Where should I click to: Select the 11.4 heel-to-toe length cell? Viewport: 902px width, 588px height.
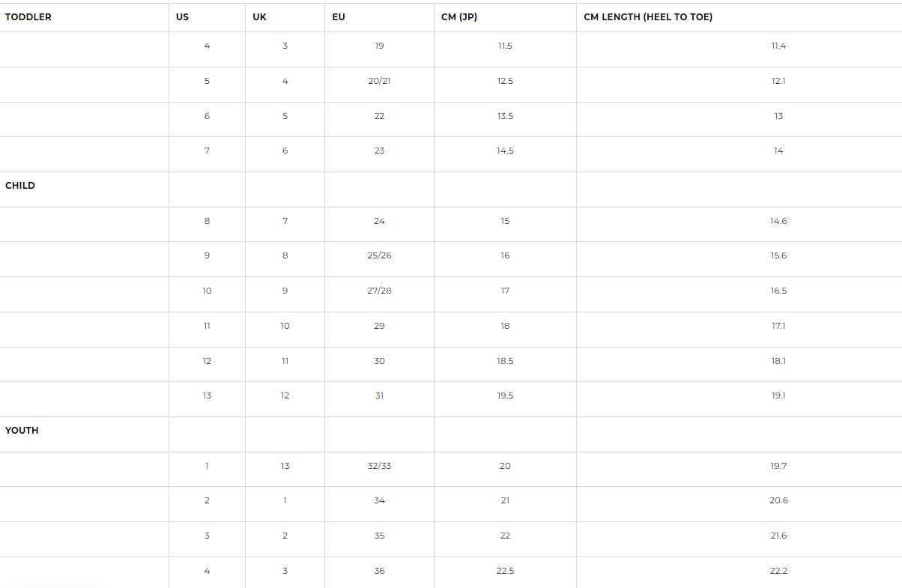coord(778,46)
